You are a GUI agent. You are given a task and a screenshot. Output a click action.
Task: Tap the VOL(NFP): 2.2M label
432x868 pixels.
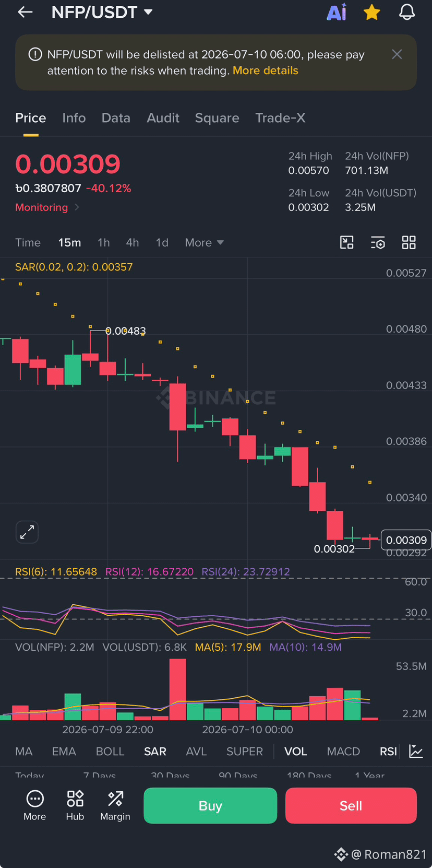[x=55, y=648]
